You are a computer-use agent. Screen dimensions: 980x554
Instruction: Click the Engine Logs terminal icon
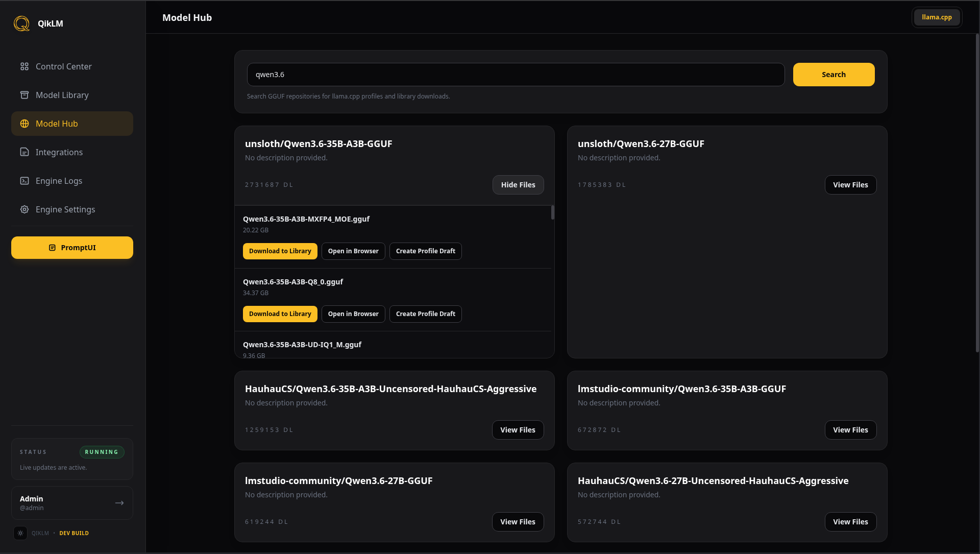click(24, 181)
